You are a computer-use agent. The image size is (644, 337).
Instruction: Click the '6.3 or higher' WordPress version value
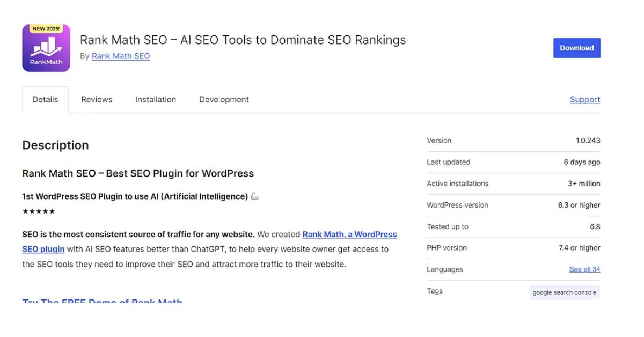(x=579, y=205)
